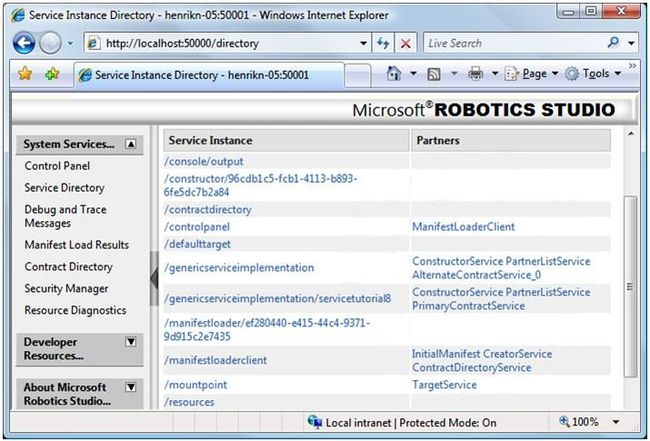Viewport: 650px width, 441px height.
Task: Show more toolbar commands chevron
Action: pyautogui.click(x=632, y=66)
